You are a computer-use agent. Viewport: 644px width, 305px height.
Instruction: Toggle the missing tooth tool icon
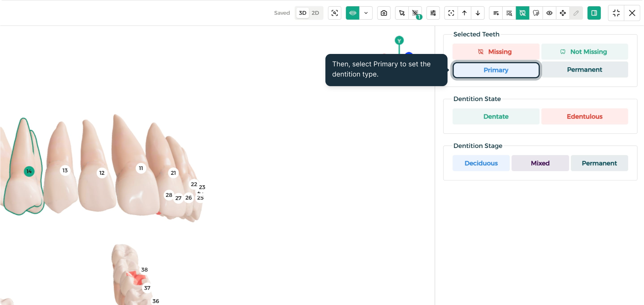(522, 13)
